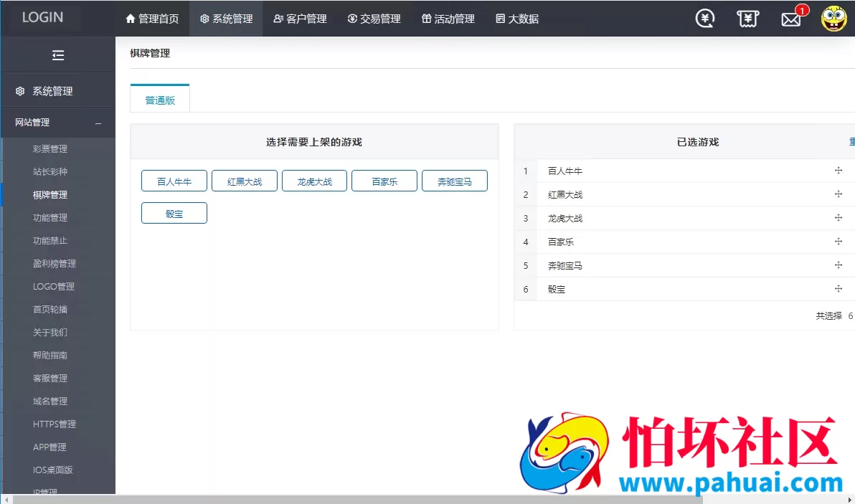855x504 pixels.
Task: Open 站长彩种 in the sidebar
Action: [50, 171]
